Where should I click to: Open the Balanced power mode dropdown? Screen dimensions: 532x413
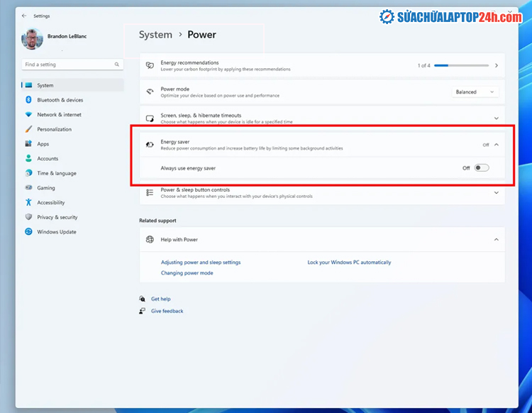(475, 92)
